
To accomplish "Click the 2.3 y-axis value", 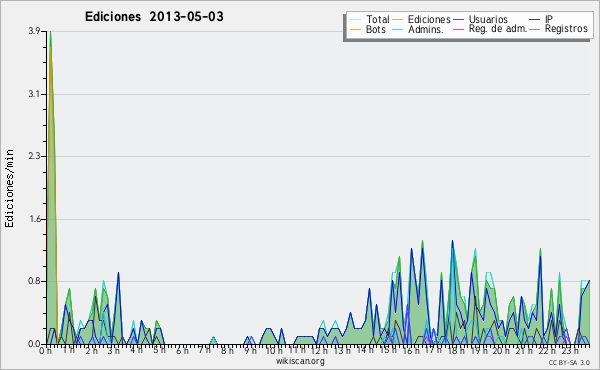I will pyautogui.click(x=34, y=156).
